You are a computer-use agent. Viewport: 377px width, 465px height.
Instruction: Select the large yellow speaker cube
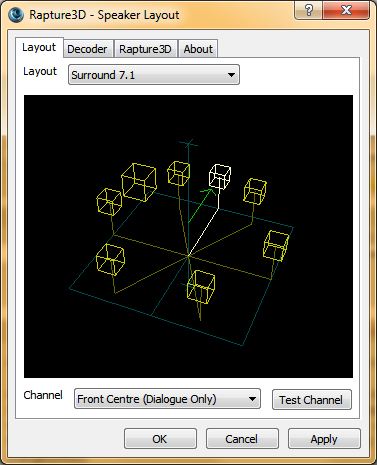tap(139, 182)
